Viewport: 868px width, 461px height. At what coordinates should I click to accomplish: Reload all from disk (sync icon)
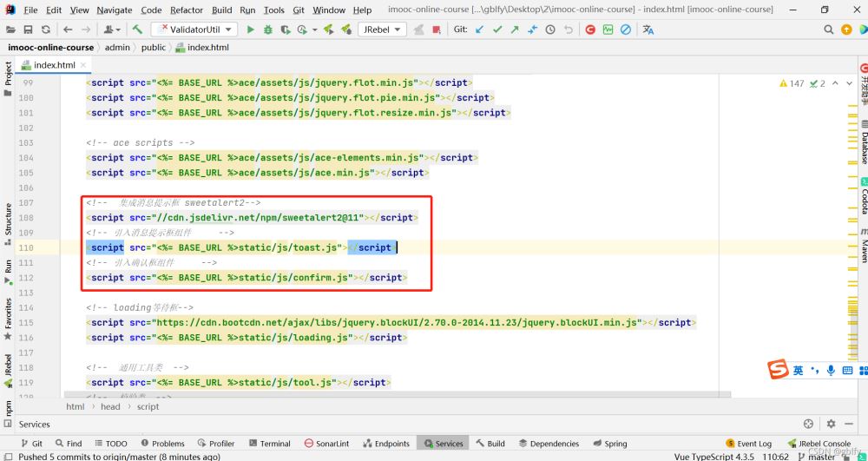point(46,30)
